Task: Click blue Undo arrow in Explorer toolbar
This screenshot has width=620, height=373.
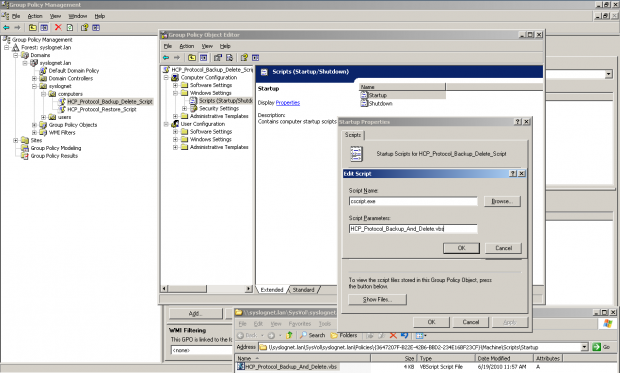Action: (x=404, y=335)
